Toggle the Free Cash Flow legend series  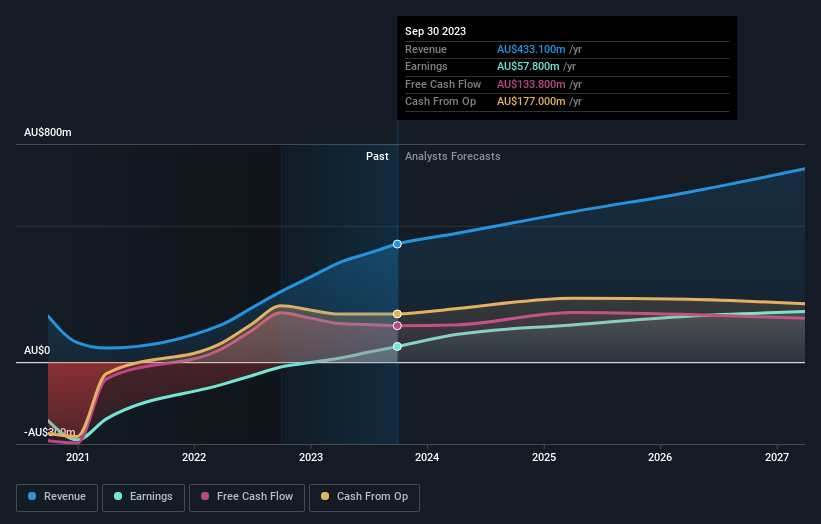pyautogui.click(x=247, y=497)
